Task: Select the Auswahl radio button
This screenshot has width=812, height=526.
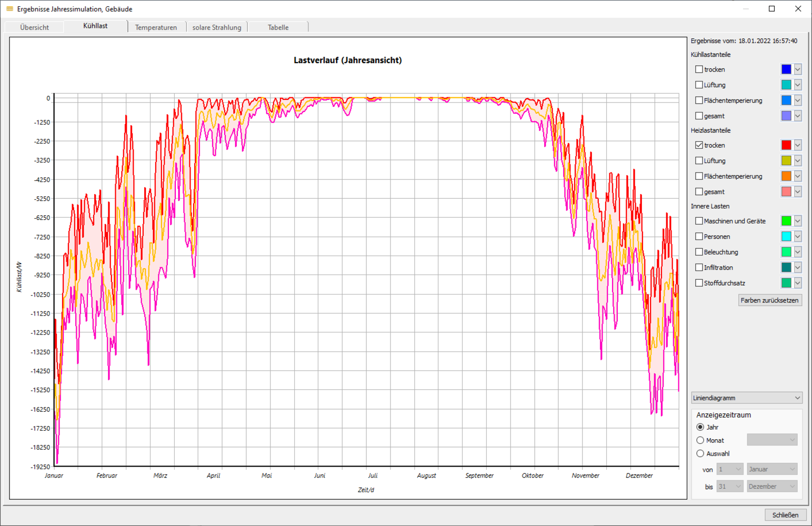Action: (x=700, y=453)
